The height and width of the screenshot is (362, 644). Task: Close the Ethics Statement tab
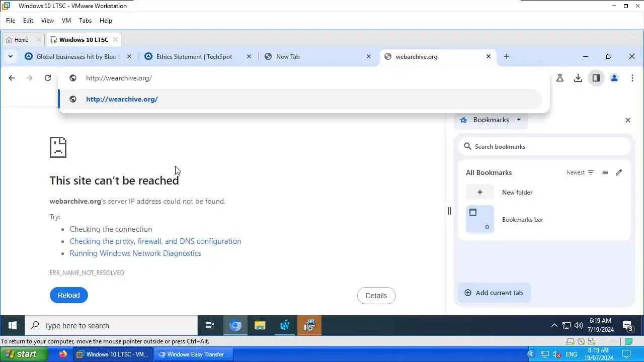pos(249,56)
